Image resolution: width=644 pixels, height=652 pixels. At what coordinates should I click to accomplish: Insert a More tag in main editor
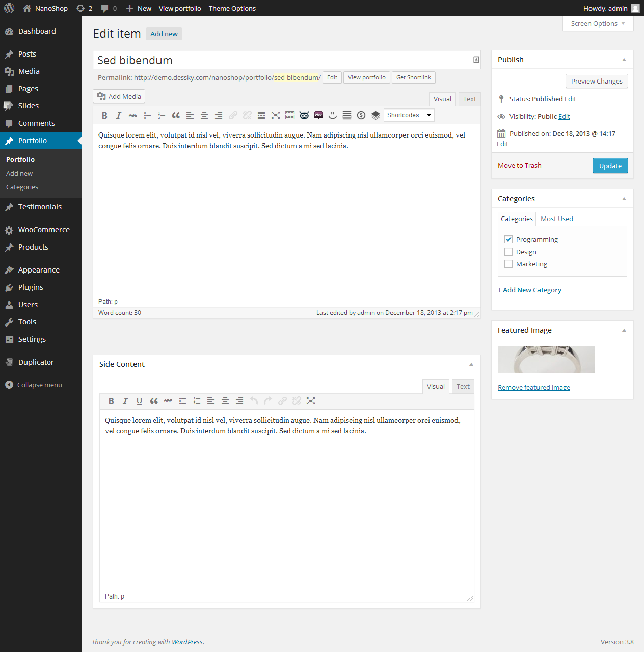pos(261,115)
